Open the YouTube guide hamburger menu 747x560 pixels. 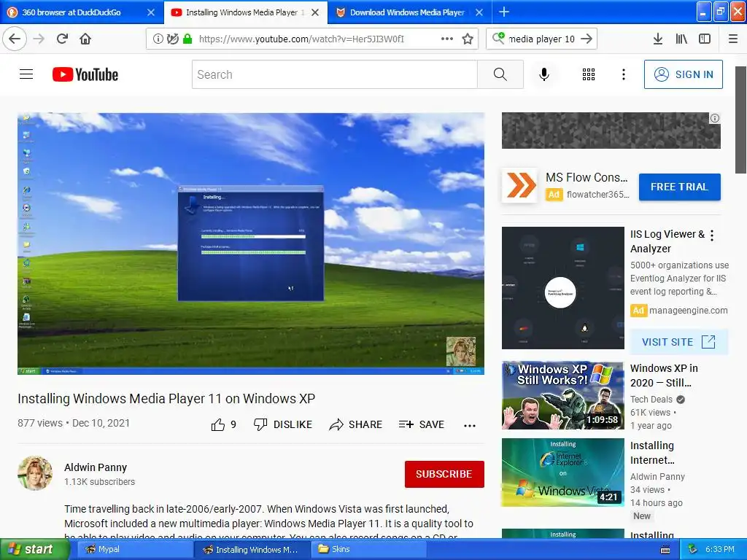pos(26,74)
